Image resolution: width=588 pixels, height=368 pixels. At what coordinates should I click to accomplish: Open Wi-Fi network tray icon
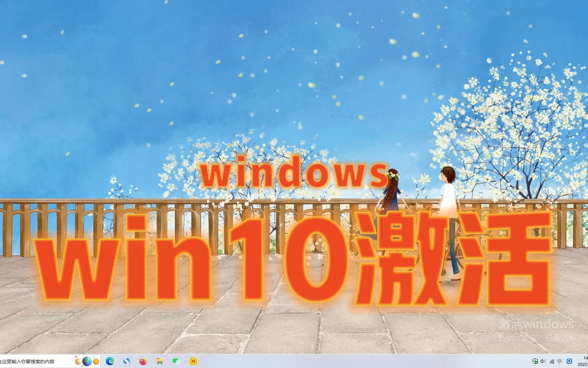[552, 362]
